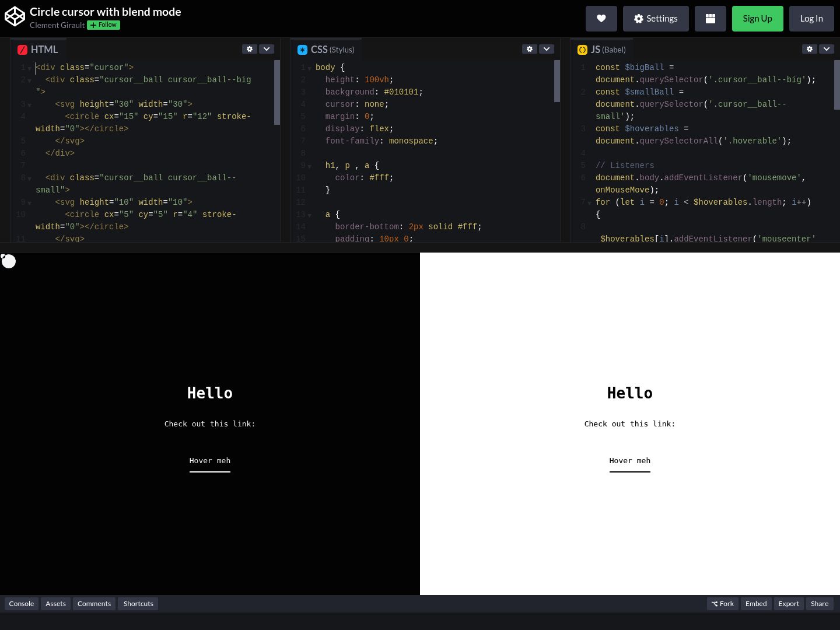The image size is (840, 630).
Task: Click the 'Hover meh' link on white side
Action: tap(630, 461)
